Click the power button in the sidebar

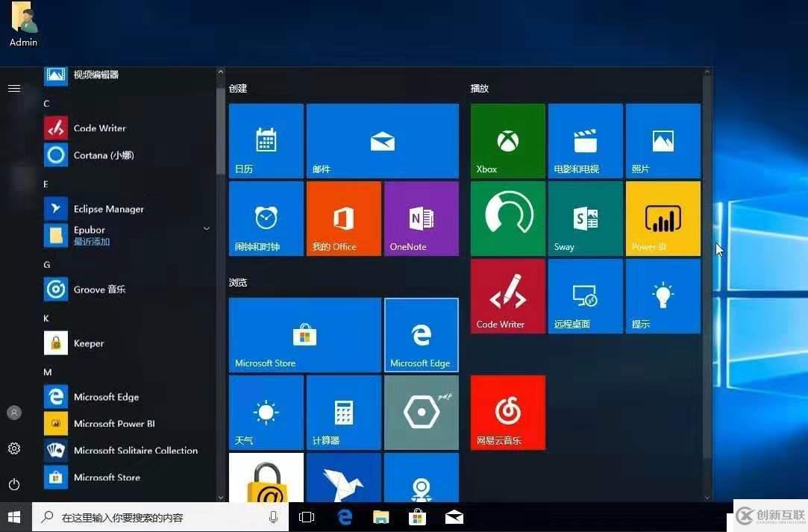[x=13, y=484]
